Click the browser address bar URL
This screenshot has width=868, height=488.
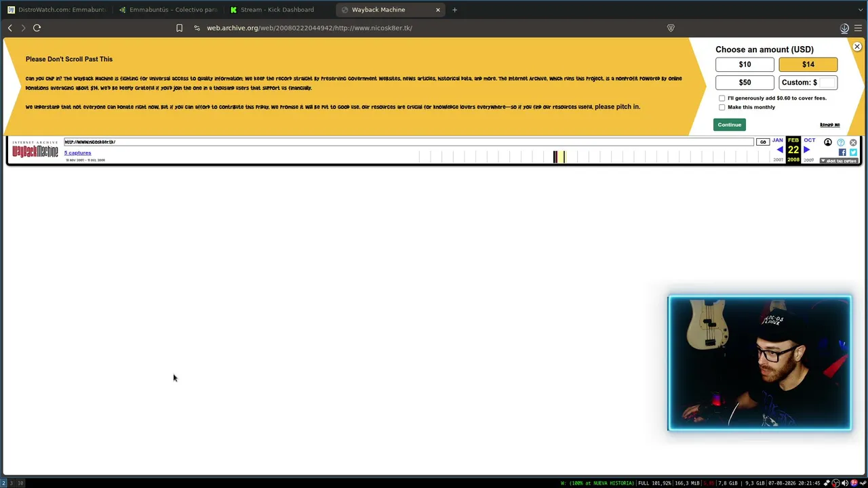[x=309, y=28]
